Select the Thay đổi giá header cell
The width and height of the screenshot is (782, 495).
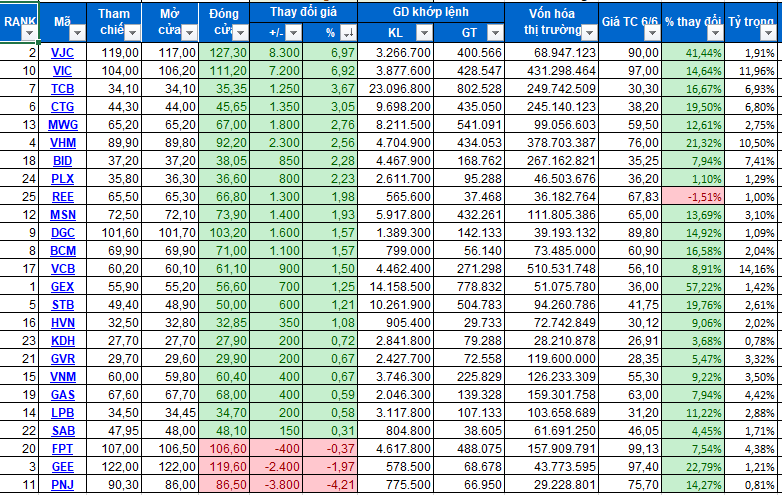click(303, 12)
